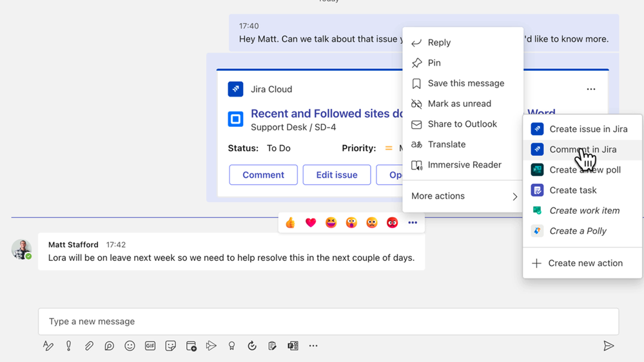This screenshot has height=362, width=644.
Task: Click the issue type icon beside SD-4
Action: (235, 119)
